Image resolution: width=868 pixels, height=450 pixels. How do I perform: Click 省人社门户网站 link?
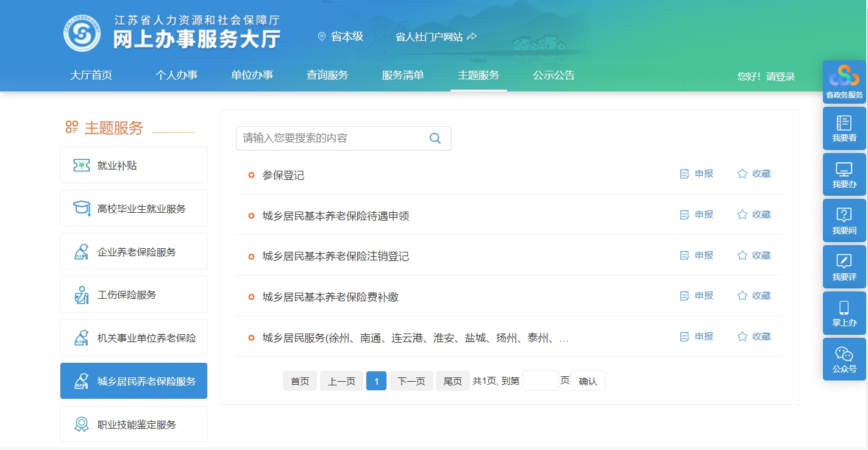click(x=429, y=37)
